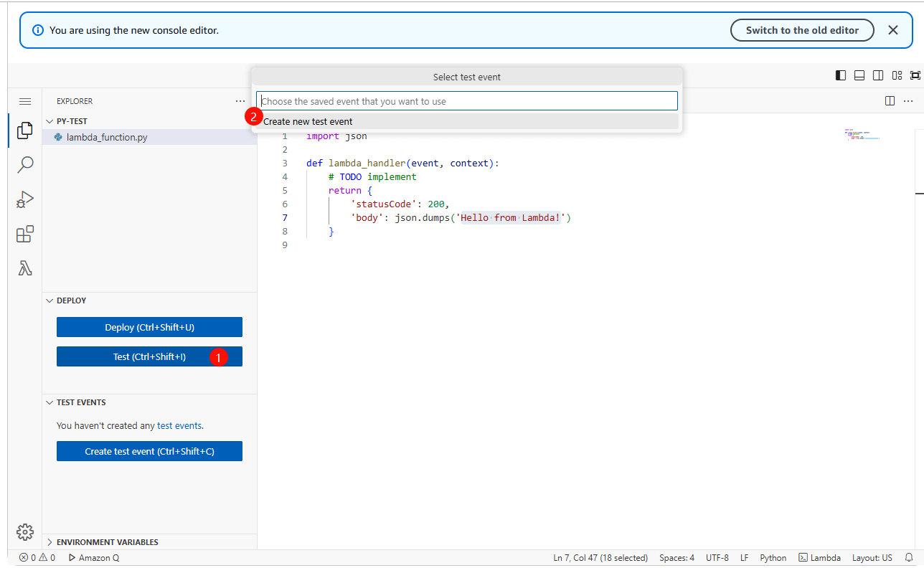Open the Lambda icon in activity bar
Viewport: 924px width, 568px height.
(x=25, y=268)
